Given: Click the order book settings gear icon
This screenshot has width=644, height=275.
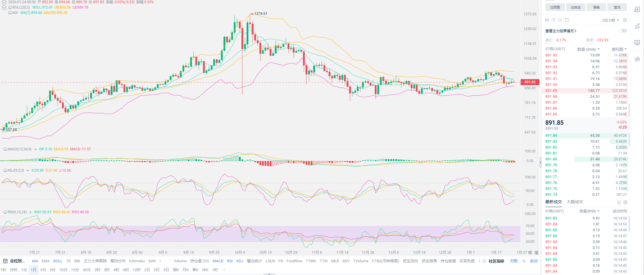Looking at the screenshot, I should click(x=625, y=20).
